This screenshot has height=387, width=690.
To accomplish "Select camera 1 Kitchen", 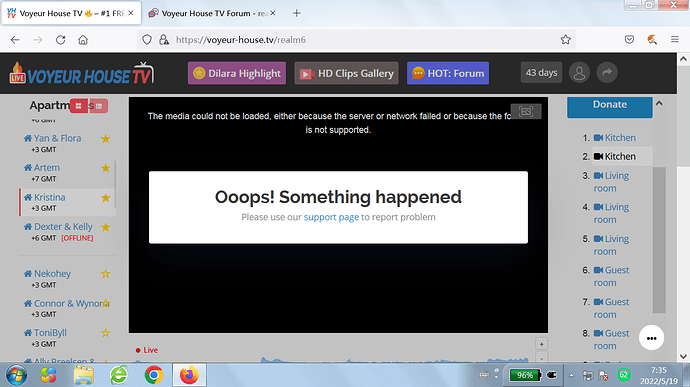I will coord(614,138).
